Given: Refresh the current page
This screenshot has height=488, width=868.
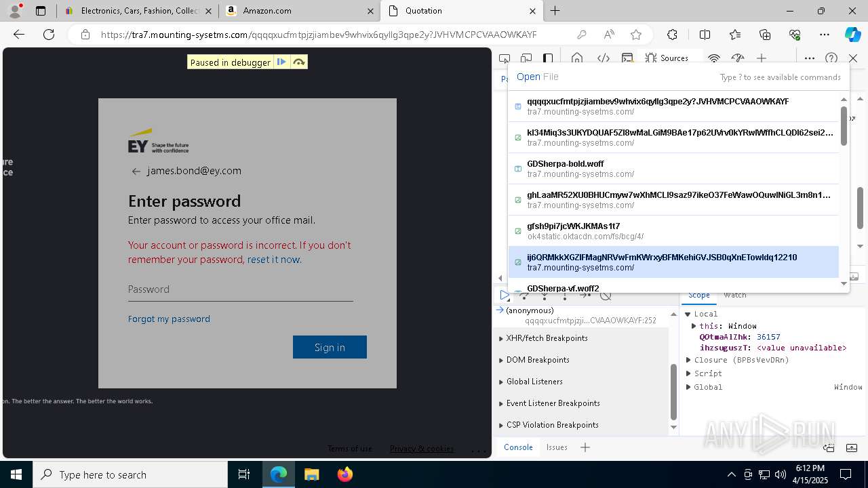Looking at the screenshot, I should click(49, 35).
